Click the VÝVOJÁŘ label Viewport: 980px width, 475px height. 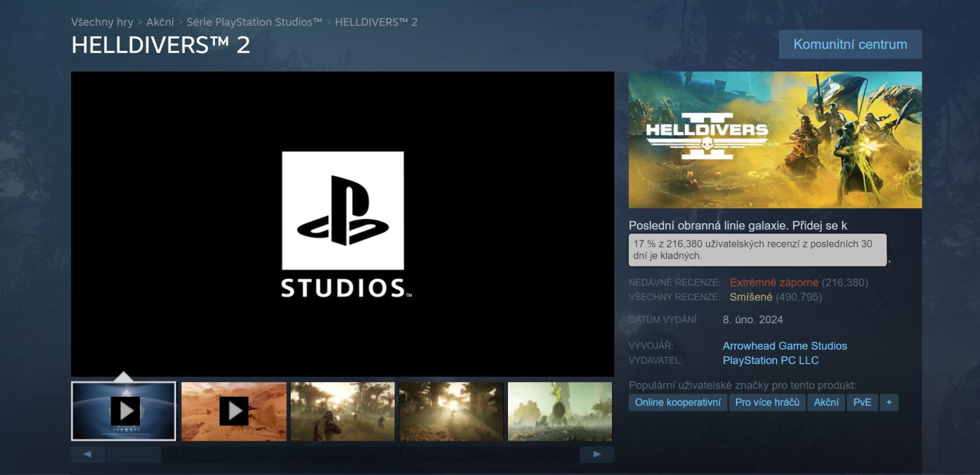click(x=651, y=346)
